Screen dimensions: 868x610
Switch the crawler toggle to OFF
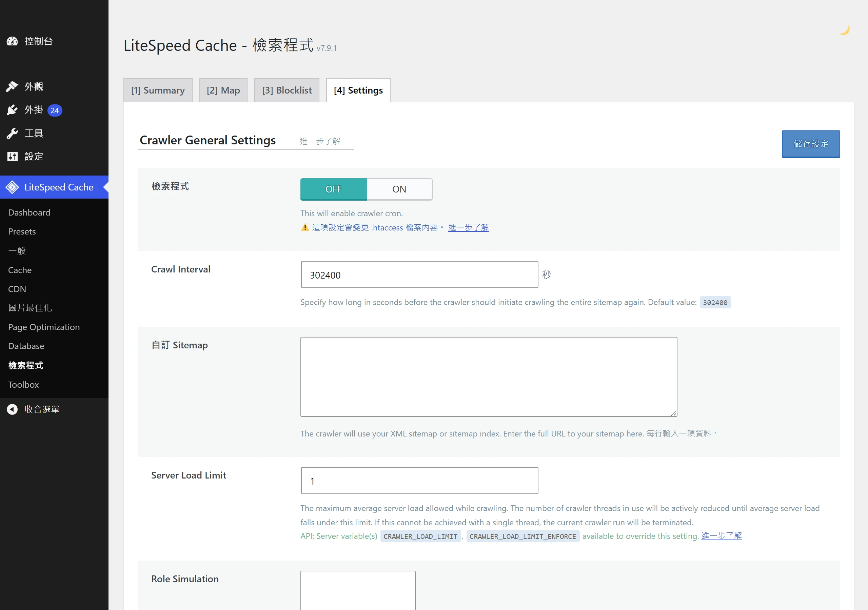coord(333,189)
